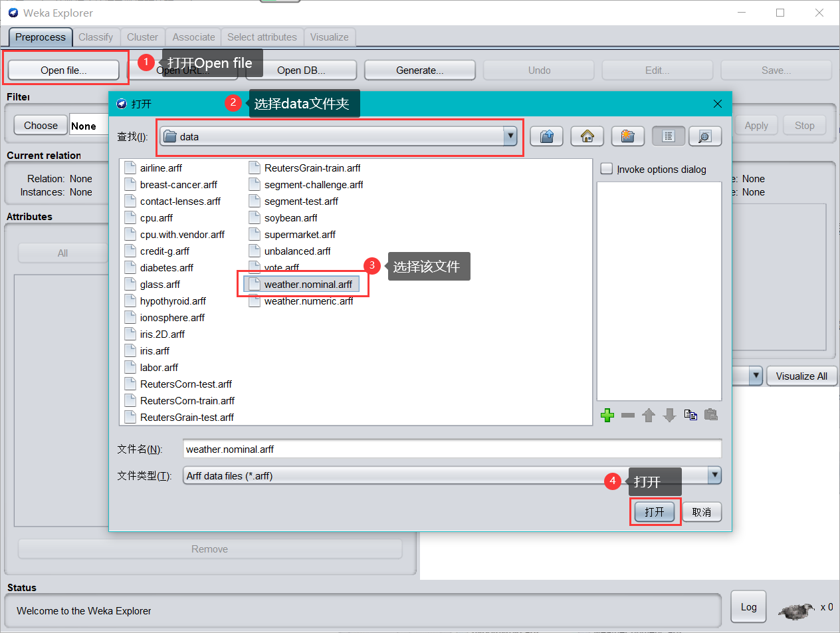Select hypothyroid.arff file

[165, 301]
